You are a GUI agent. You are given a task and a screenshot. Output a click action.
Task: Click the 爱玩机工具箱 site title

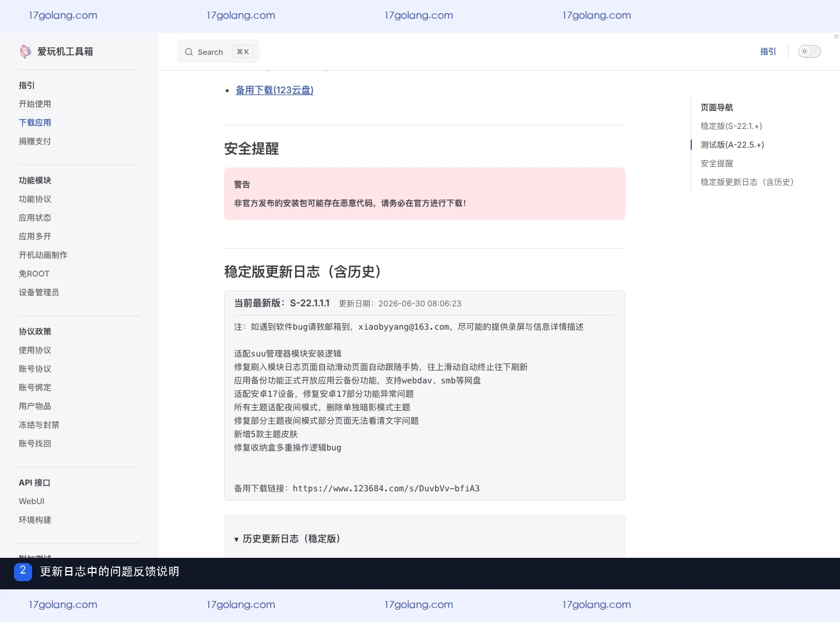pos(65,51)
